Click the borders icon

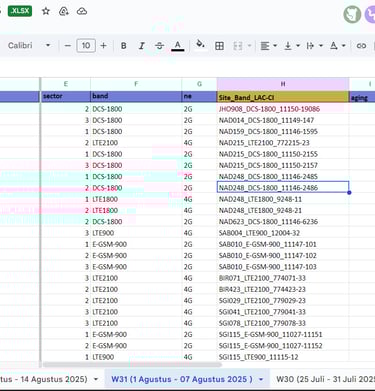219,46
